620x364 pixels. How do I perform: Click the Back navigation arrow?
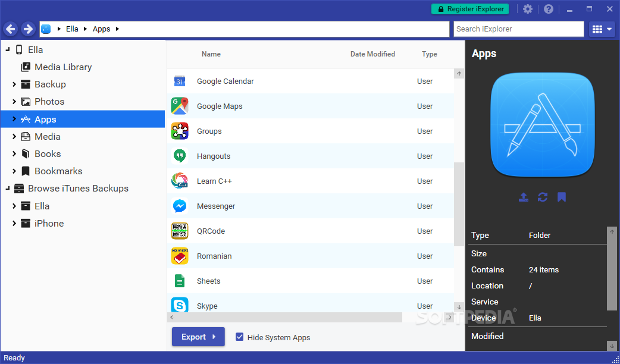coord(11,29)
